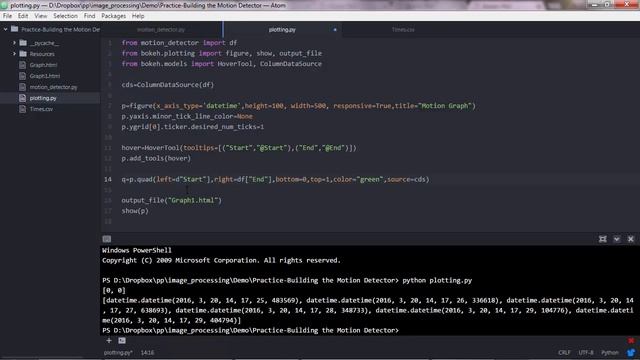640x360 pixels.
Task: Click the terminal status icon in bottom bar
Action: point(122,340)
